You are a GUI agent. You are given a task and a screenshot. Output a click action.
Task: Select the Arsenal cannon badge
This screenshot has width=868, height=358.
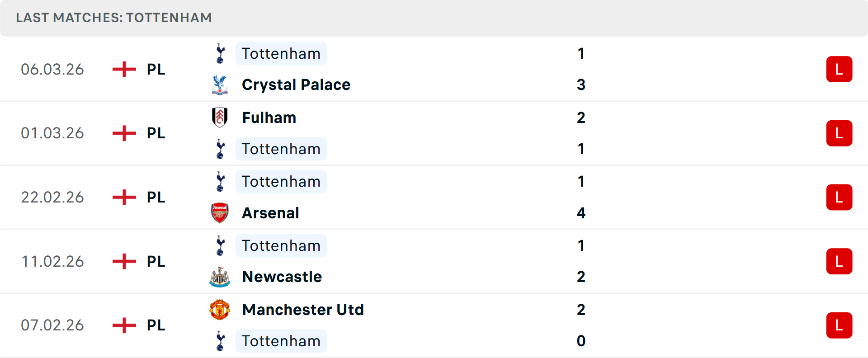point(220,213)
